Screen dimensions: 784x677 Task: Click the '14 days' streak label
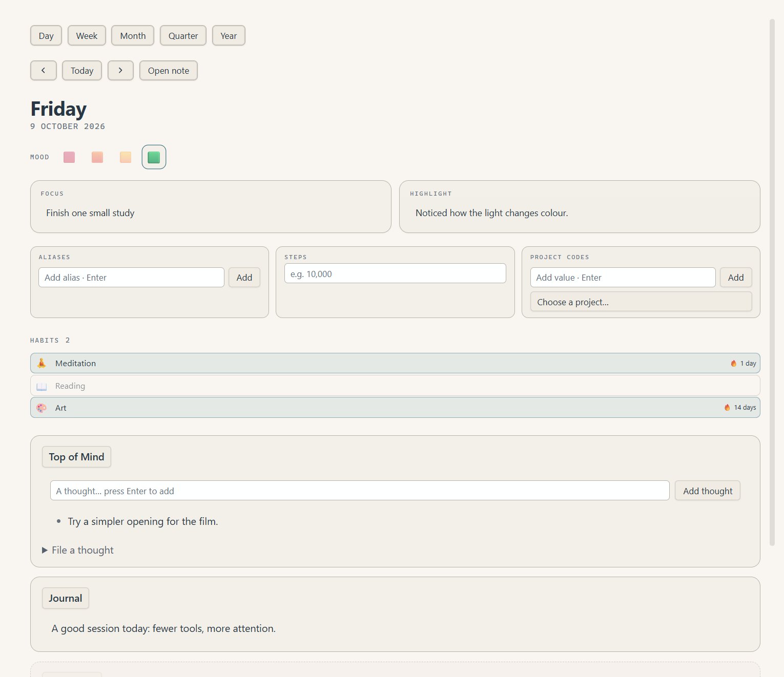coord(745,408)
